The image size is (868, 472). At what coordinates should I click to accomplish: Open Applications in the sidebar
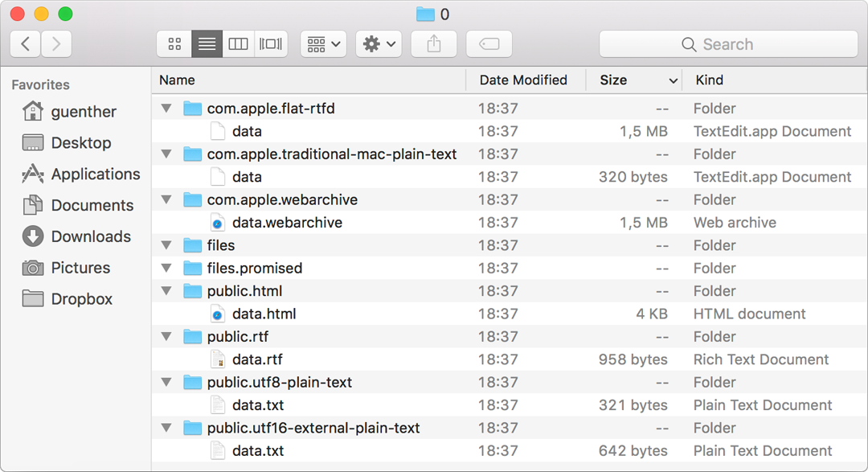coord(81,174)
